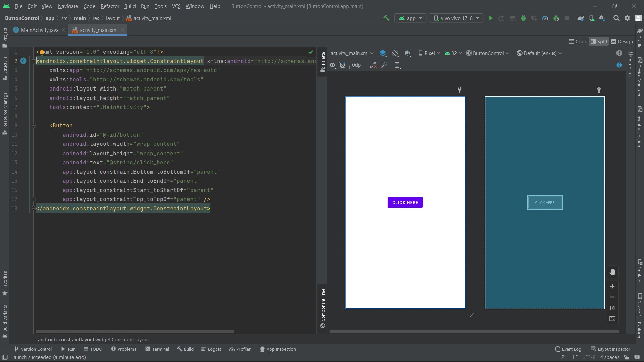Open the Profiler gauge icon in toolbar

(545, 18)
